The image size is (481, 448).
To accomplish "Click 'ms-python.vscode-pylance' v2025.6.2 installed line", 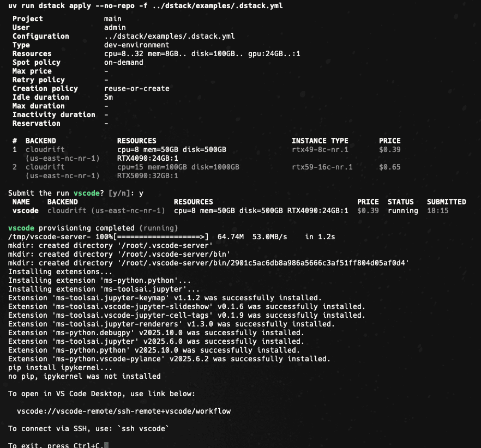I will 169,359.
